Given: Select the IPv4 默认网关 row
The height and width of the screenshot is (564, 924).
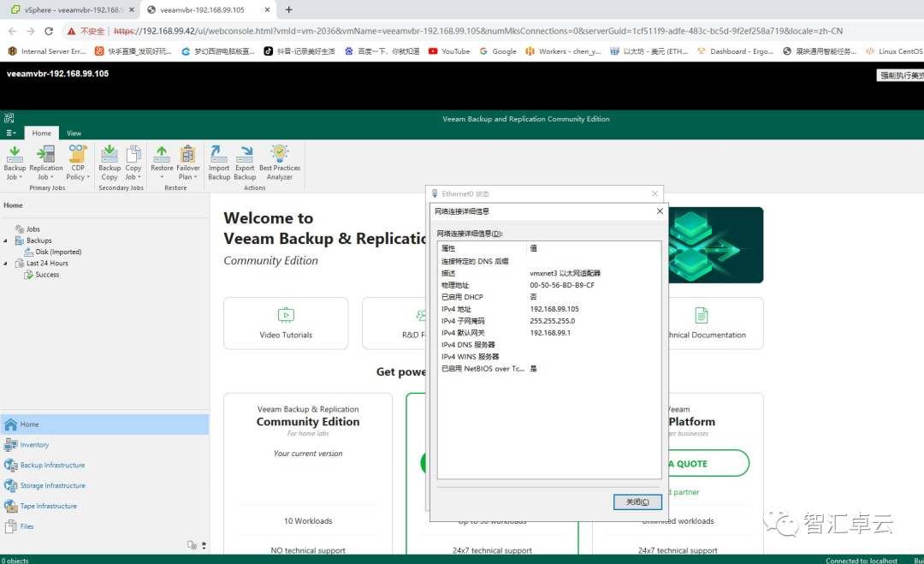Looking at the screenshot, I should coord(549,333).
